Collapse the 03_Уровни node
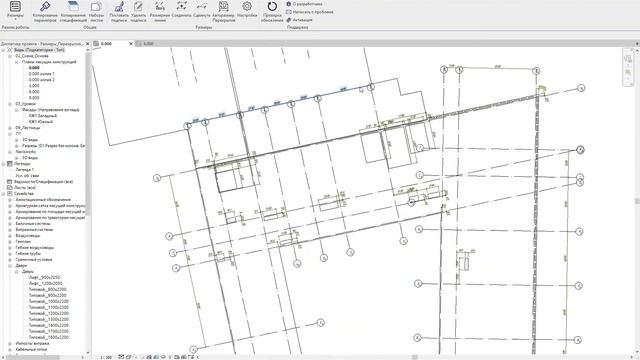The height and width of the screenshot is (360, 640). (x=10, y=104)
